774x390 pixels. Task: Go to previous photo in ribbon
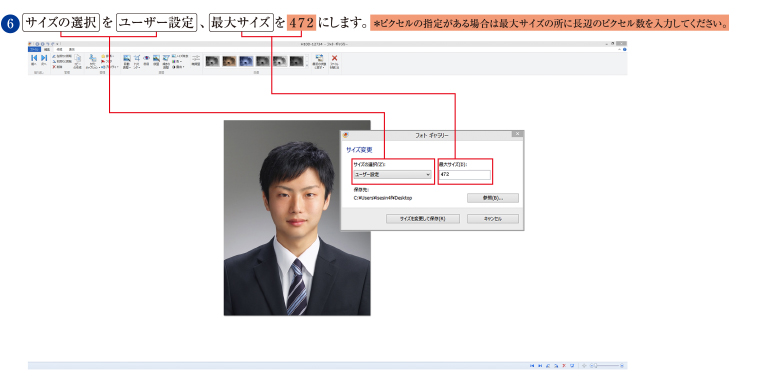point(34,59)
